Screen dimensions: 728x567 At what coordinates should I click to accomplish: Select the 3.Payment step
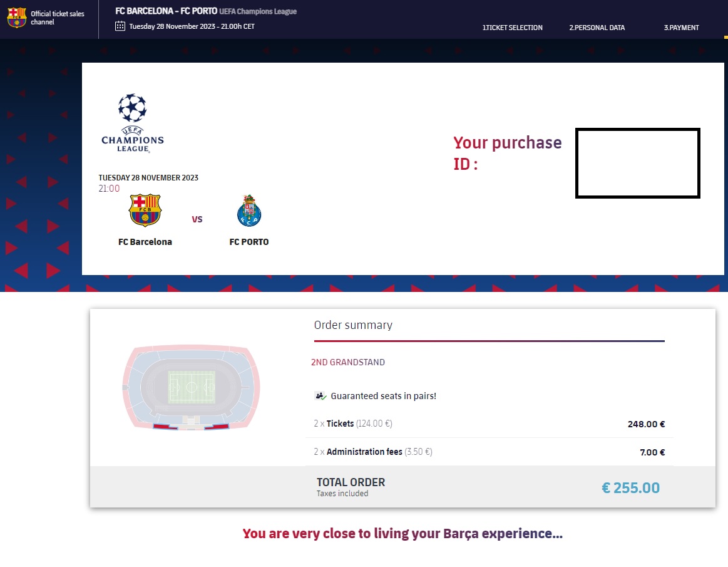pos(681,28)
